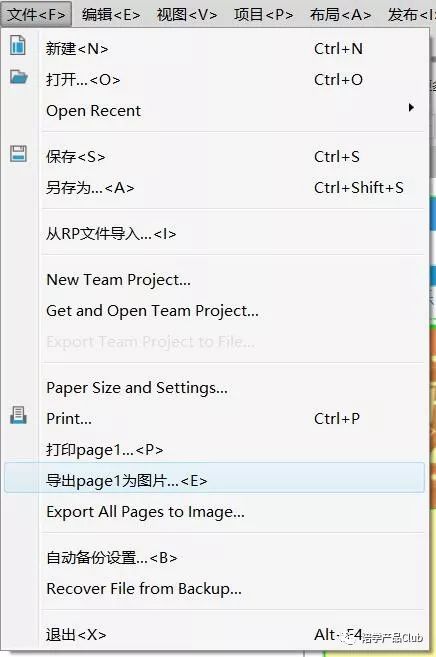Viewport: 436px width, 657px height.
Task: Expand the Open Recent submenu arrow
Action: (411, 108)
